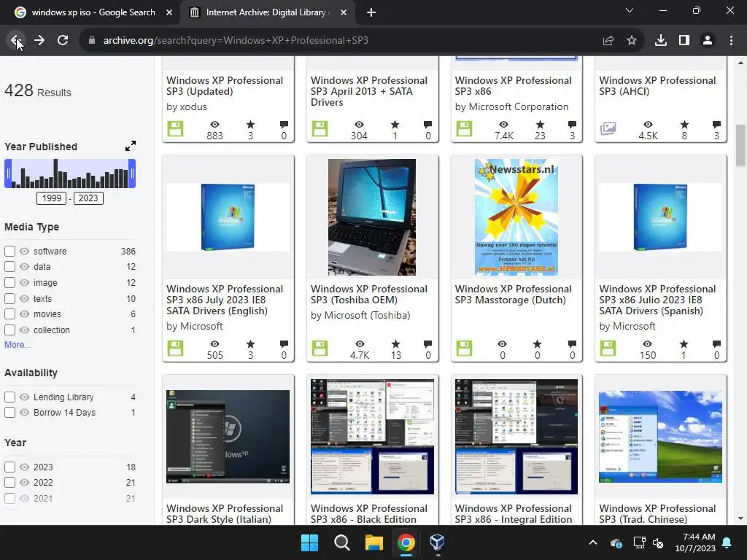Open the Chrome profile icon
This screenshot has height=560, width=747.
click(x=708, y=41)
